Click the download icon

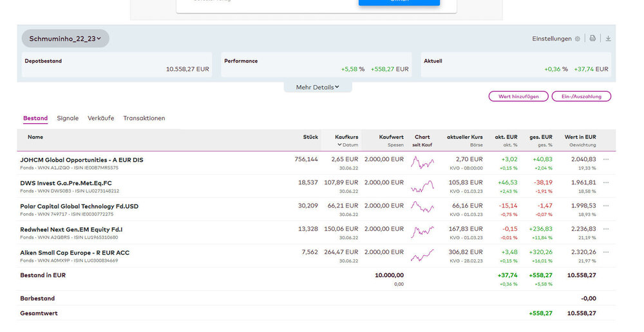coord(608,39)
